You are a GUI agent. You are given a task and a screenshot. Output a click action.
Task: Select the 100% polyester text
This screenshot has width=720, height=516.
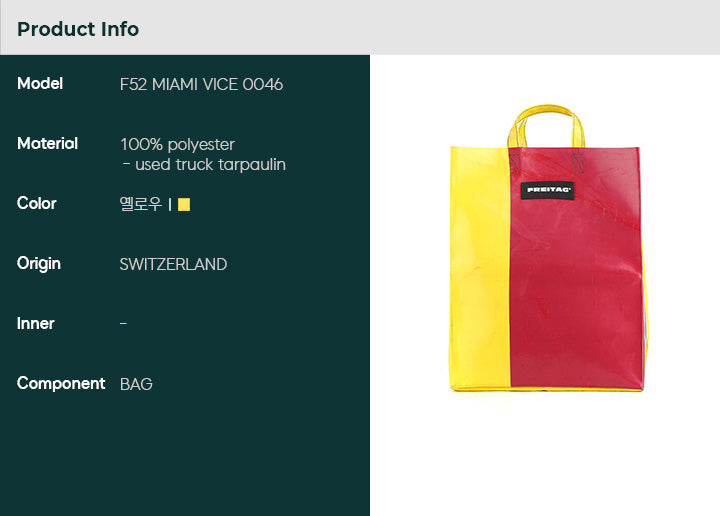pos(177,145)
